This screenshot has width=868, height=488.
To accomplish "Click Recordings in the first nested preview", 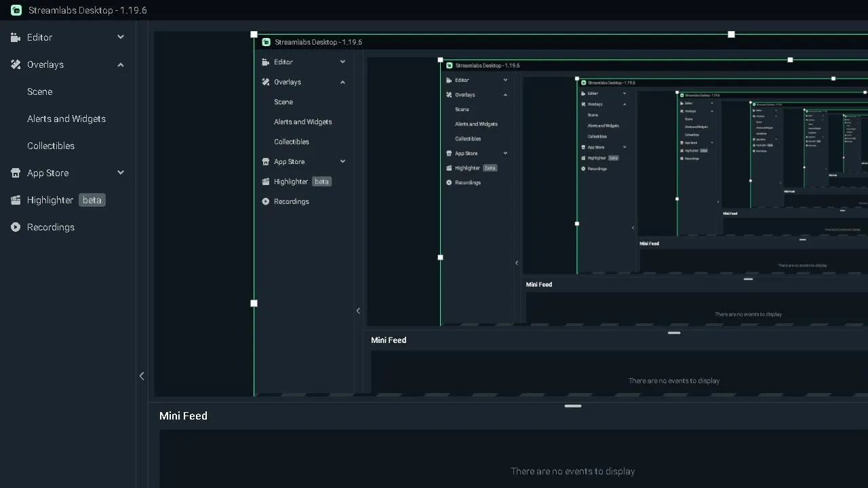I will pos(292,201).
